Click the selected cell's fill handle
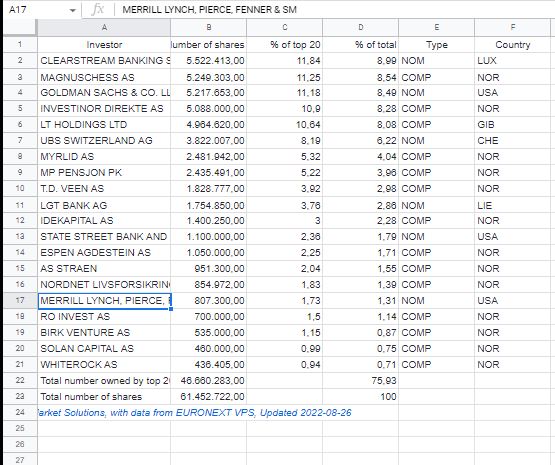The image size is (555, 465). pyautogui.click(x=171, y=309)
